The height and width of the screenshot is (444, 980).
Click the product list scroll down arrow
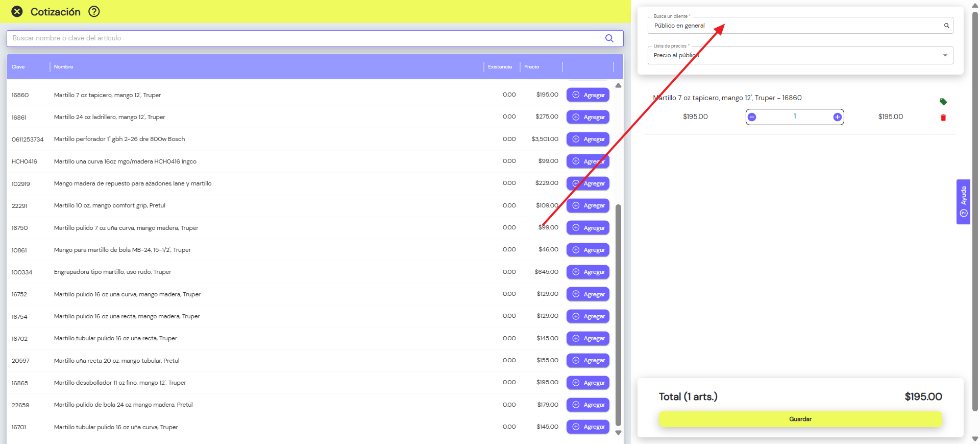tap(618, 433)
